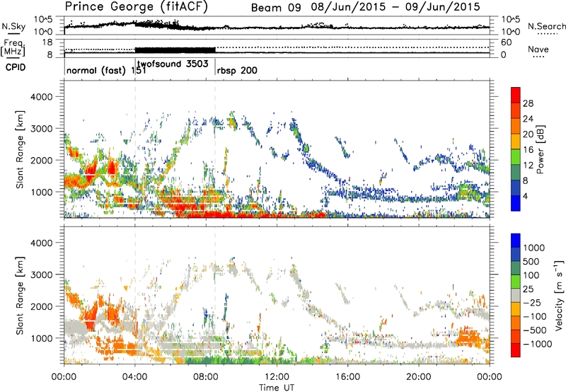Click the '20:00' time axis label
566x392 pixels.
[x=419, y=377]
